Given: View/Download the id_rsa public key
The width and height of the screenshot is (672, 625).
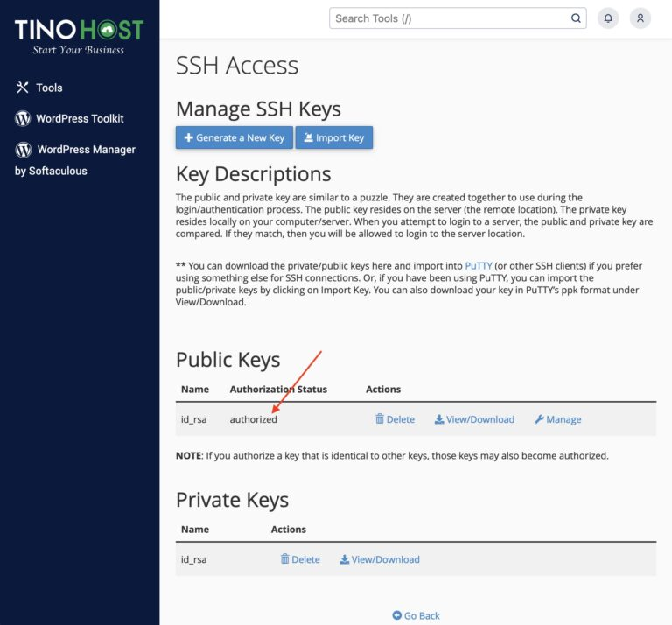Looking at the screenshot, I should pyautogui.click(x=475, y=419).
